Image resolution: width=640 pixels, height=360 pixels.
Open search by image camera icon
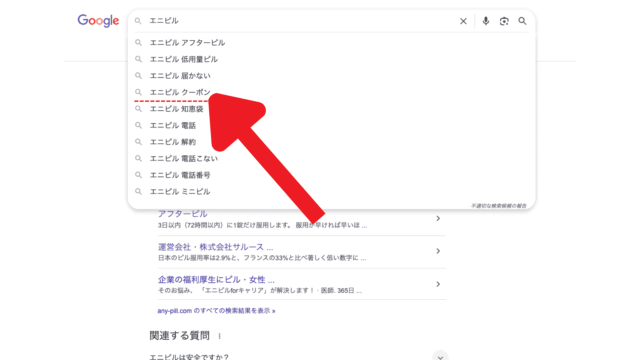pos(504,21)
